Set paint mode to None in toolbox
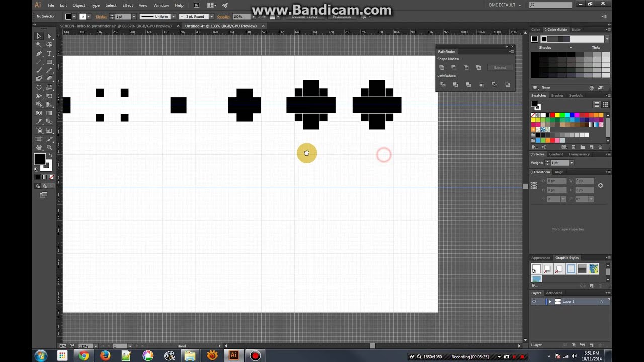644x362 pixels. click(51, 177)
